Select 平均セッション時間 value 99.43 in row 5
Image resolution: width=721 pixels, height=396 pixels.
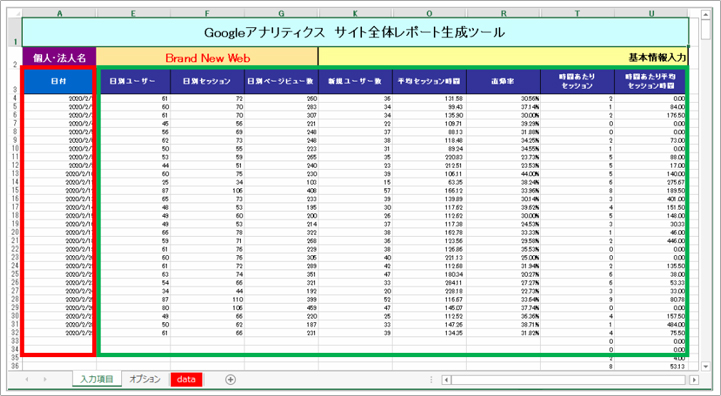click(429, 107)
